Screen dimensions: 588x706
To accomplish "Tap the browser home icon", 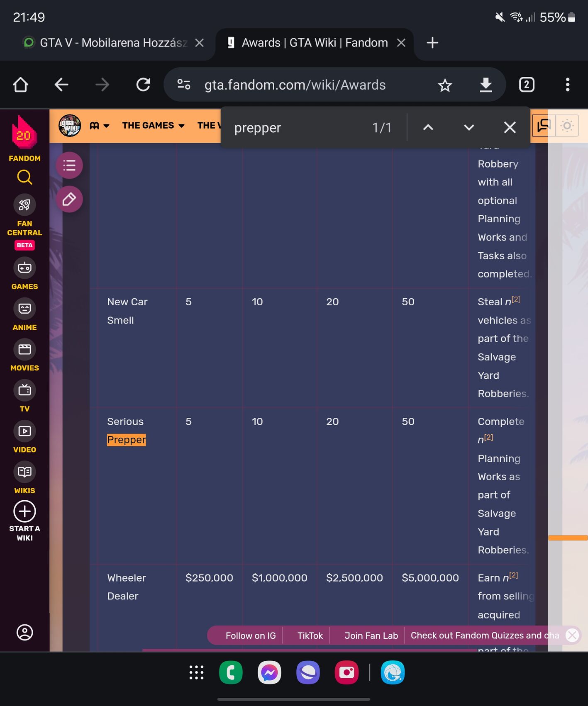I will pyautogui.click(x=20, y=85).
